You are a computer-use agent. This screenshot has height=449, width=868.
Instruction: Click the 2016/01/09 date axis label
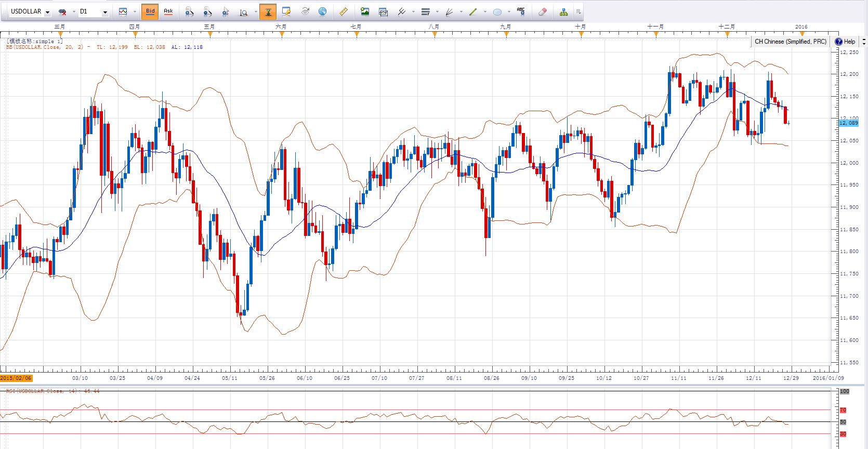[x=828, y=378]
